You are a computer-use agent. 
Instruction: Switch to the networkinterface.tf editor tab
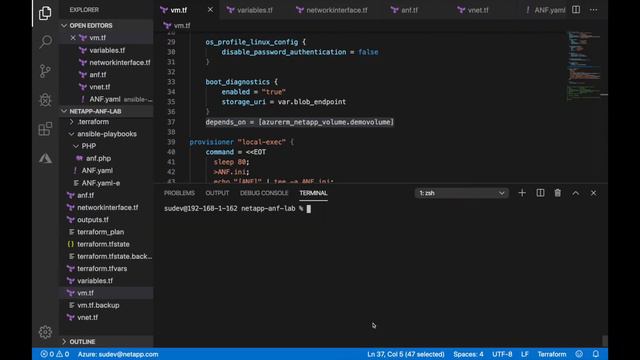[331, 10]
